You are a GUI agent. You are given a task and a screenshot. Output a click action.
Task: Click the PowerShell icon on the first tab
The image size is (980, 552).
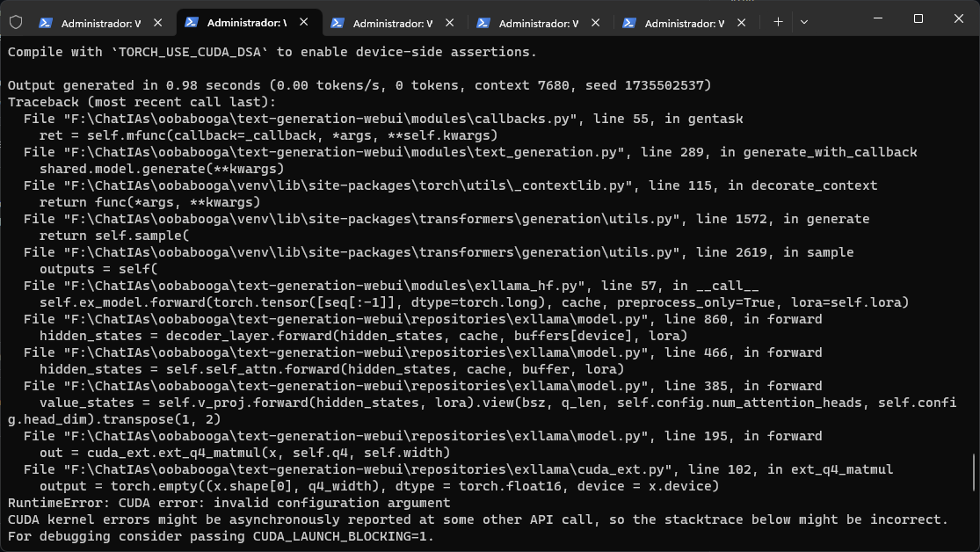[47, 21]
